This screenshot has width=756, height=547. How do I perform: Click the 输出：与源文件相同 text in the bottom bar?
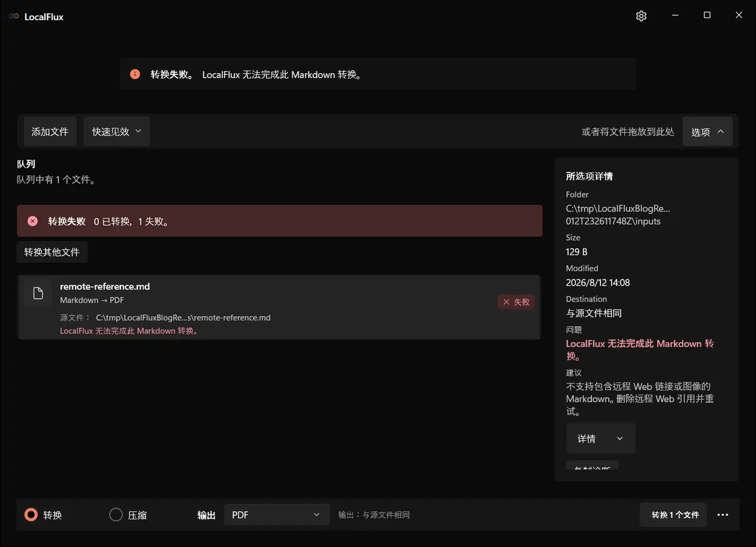tap(374, 515)
